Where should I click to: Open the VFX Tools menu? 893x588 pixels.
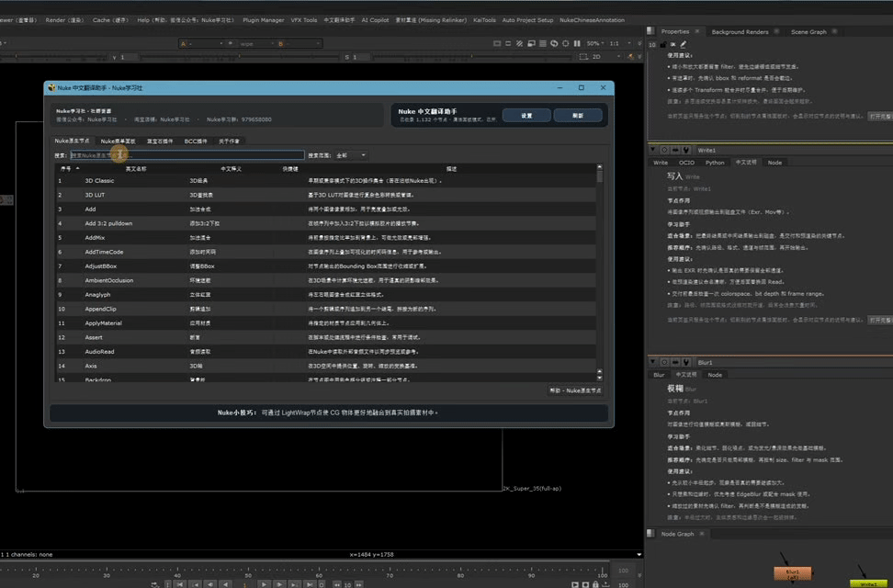[303, 20]
